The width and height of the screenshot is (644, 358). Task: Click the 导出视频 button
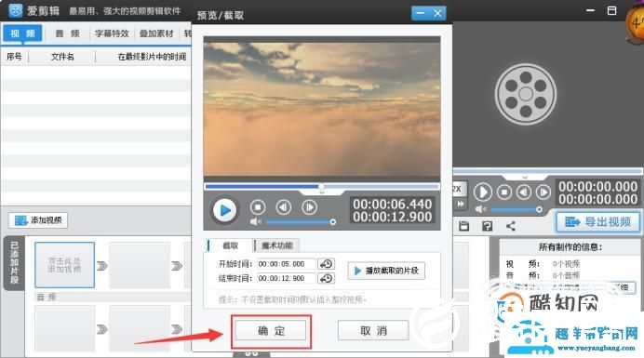tap(598, 222)
